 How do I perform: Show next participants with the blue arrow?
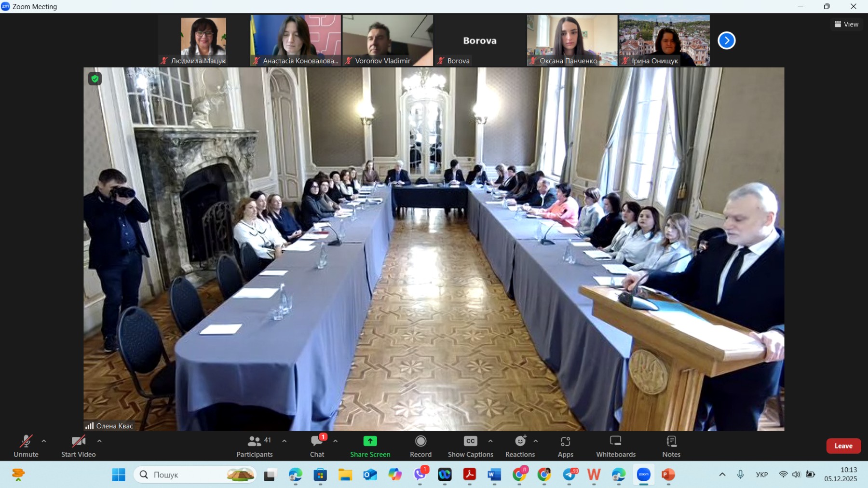point(726,41)
